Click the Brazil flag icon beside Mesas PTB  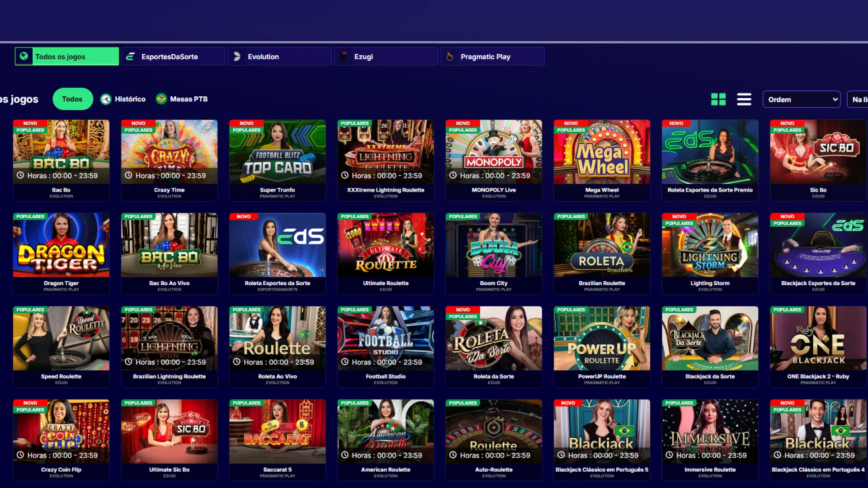(161, 99)
